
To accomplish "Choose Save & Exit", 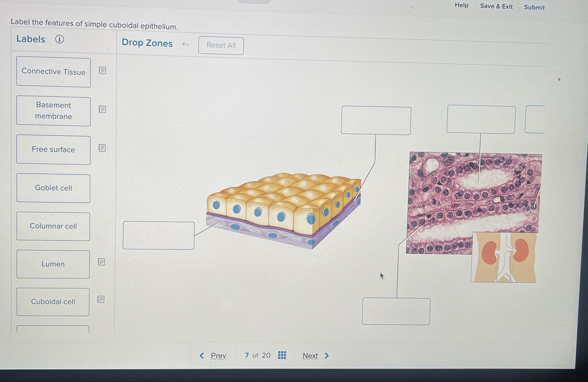I will click(496, 6).
